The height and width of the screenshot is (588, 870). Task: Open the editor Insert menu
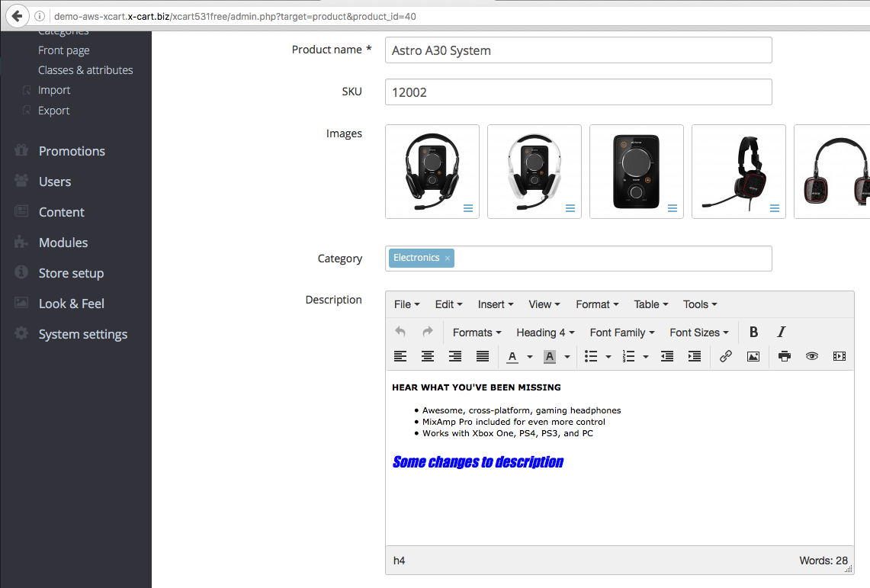496,304
